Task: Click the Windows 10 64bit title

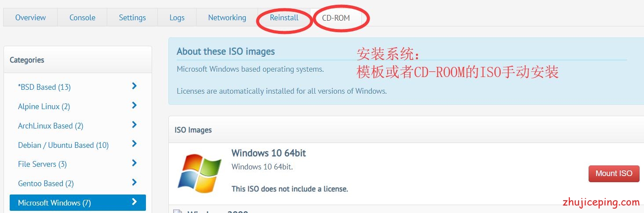Action: pyautogui.click(x=269, y=153)
